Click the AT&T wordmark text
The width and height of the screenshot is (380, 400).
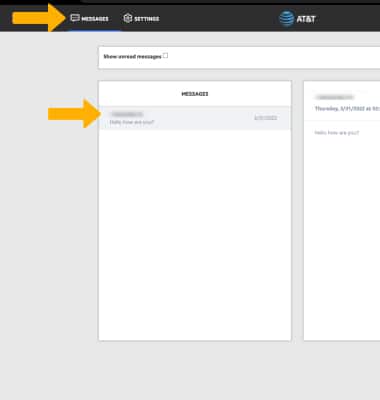point(306,19)
